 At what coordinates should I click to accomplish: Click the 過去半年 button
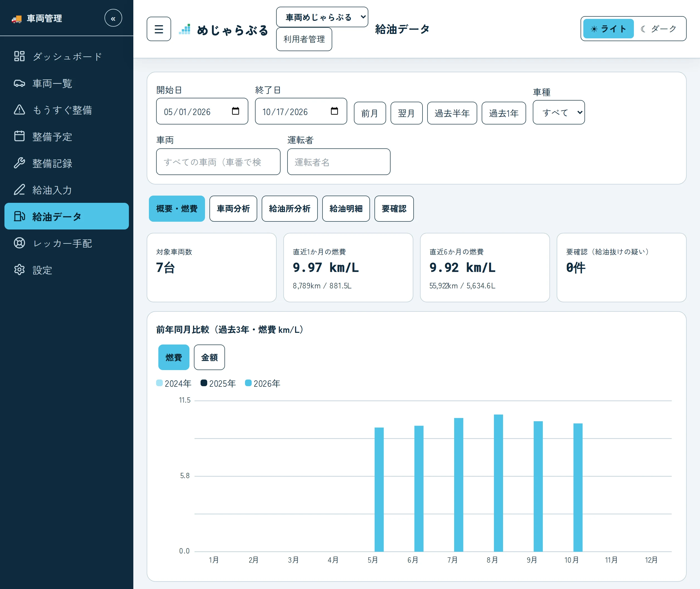[x=452, y=113]
